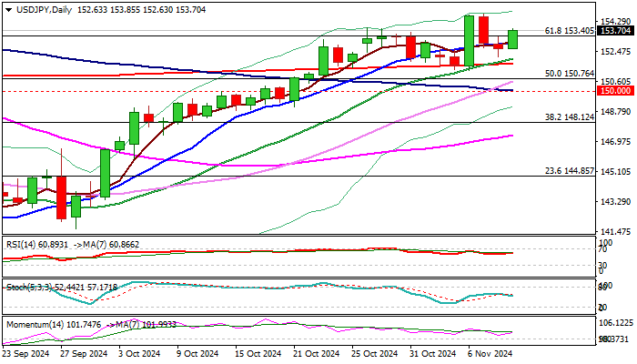
Task: Click the 23.6 144.857 Fibonacci label
Action: [569, 171]
